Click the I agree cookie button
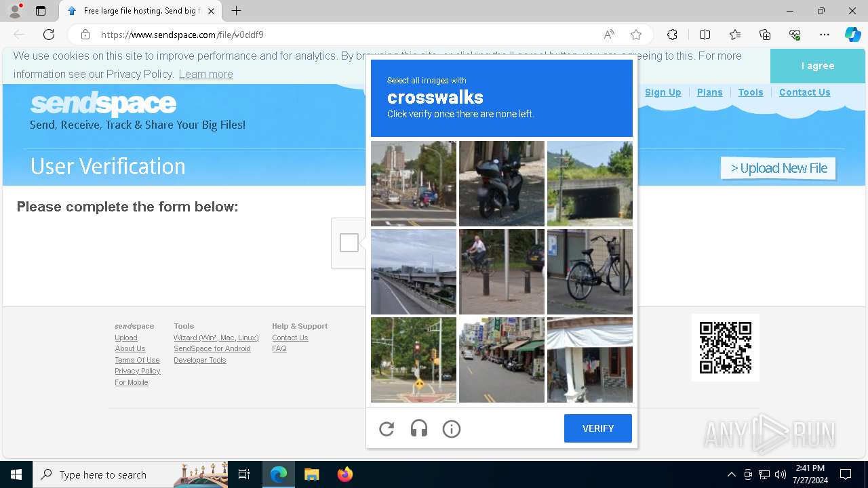This screenshot has height=488, width=868. click(818, 66)
